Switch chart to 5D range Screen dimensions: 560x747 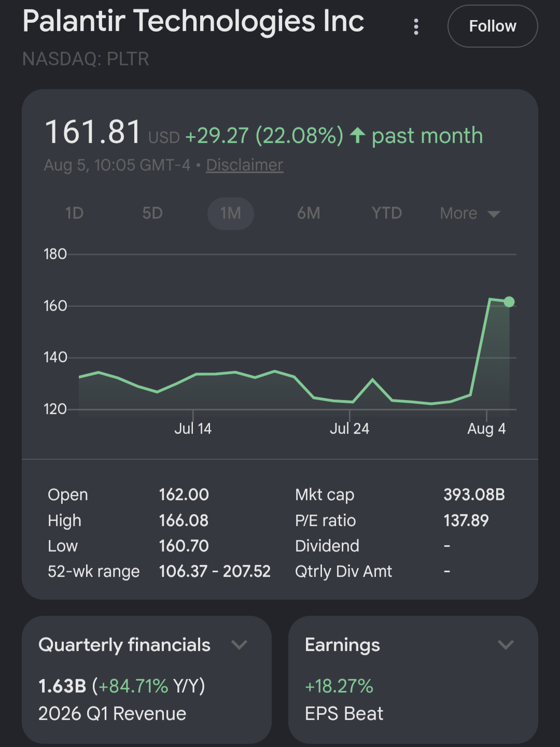(152, 213)
